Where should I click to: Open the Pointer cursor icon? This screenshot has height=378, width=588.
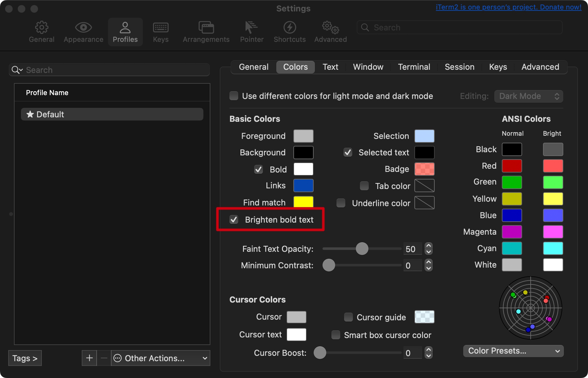pos(252,28)
